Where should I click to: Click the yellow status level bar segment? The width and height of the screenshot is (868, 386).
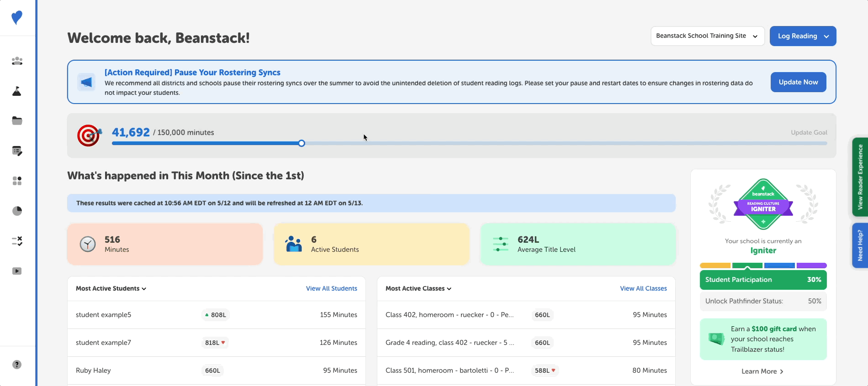(x=715, y=266)
